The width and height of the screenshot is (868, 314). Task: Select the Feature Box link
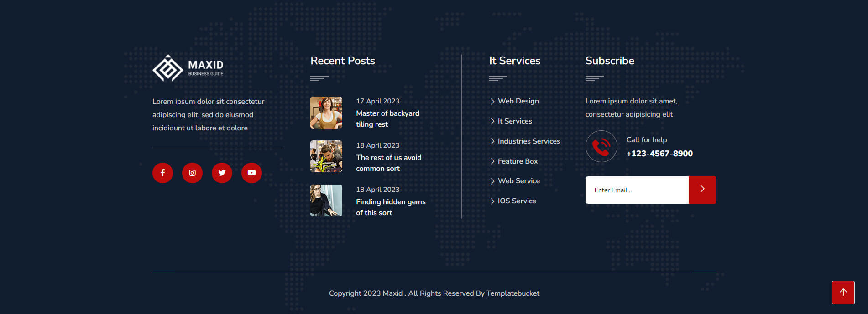[x=518, y=161]
